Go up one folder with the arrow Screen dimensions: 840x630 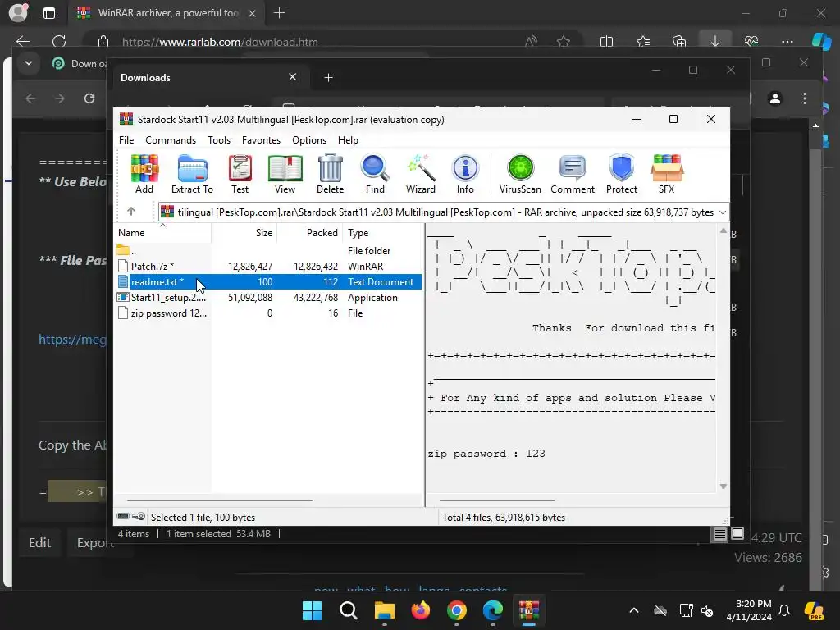pos(131,212)
